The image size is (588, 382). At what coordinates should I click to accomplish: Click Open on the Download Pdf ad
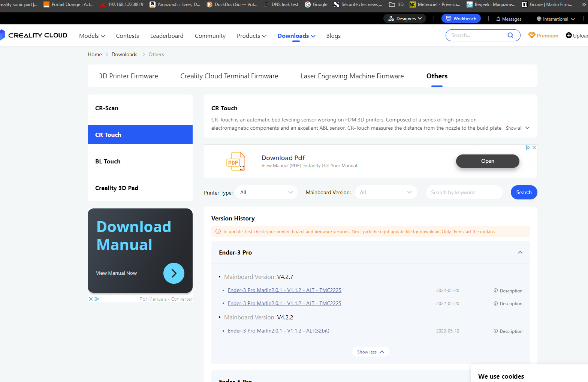(488, 161)
